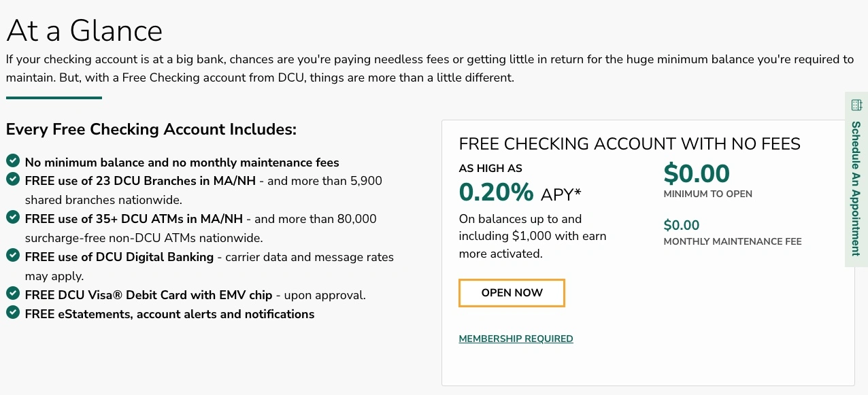The height and width of the screenshot is (395, 868).
Task: Click the calendar icon on the side tab
Action: [x=856, y=105]
